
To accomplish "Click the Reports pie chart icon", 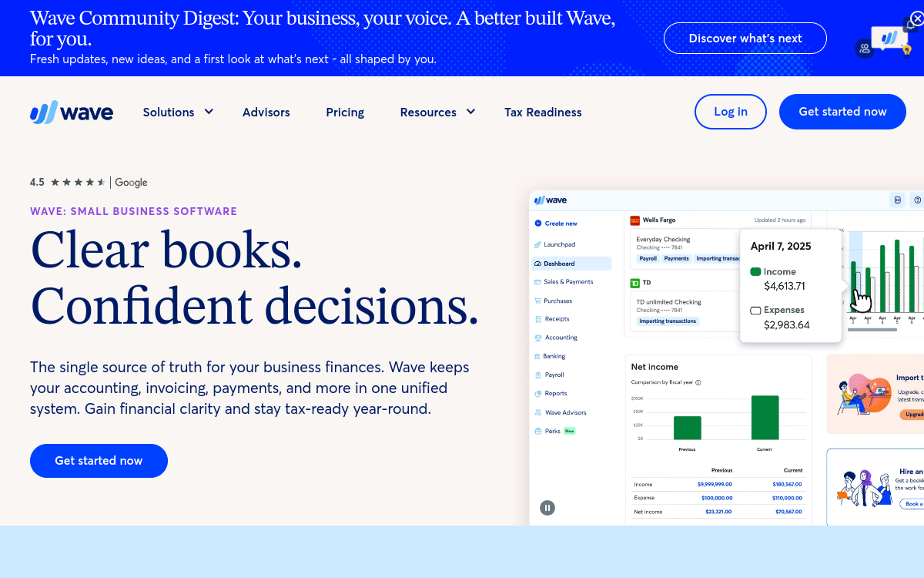I will click(537, 393).
